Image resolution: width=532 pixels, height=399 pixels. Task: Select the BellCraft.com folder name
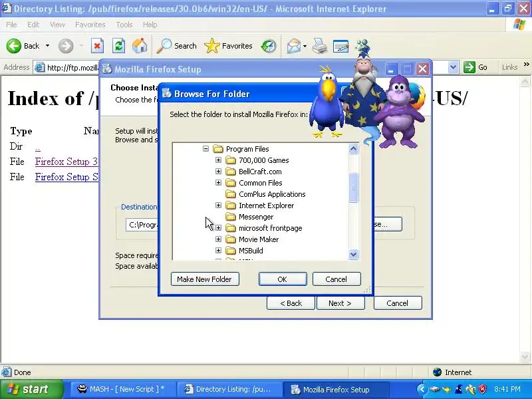(260, 172)
